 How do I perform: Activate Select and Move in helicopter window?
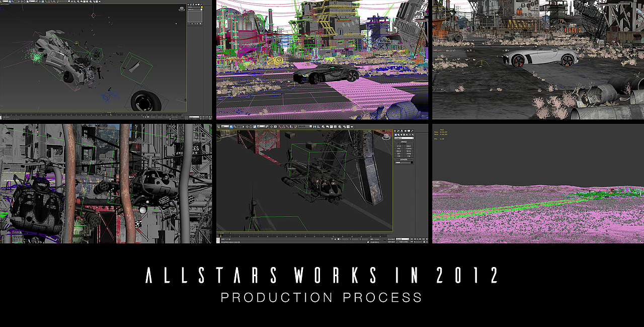[247, 126]
